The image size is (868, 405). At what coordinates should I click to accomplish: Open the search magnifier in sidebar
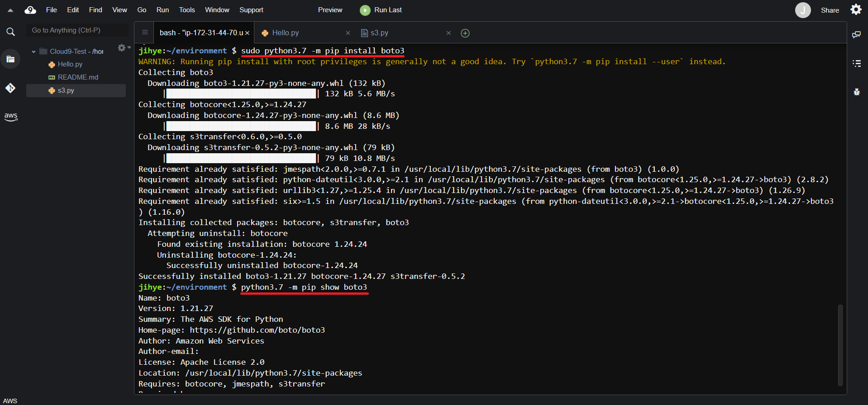[10, 32]
